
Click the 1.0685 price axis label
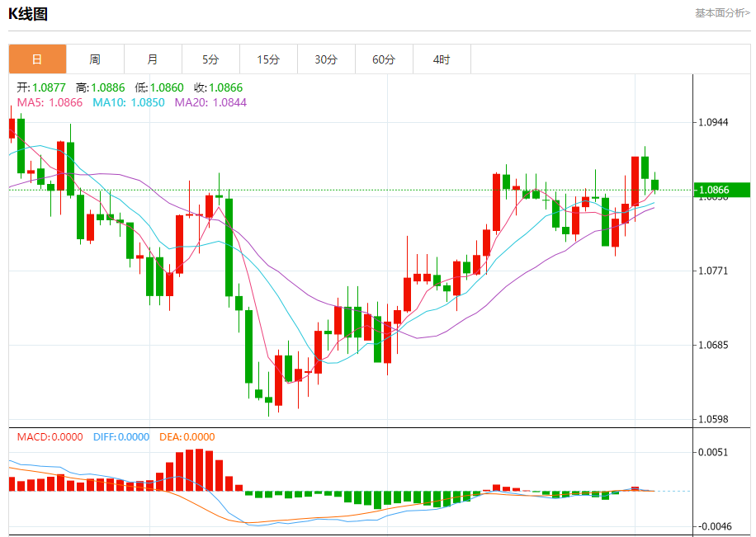(x=713, y=345)
